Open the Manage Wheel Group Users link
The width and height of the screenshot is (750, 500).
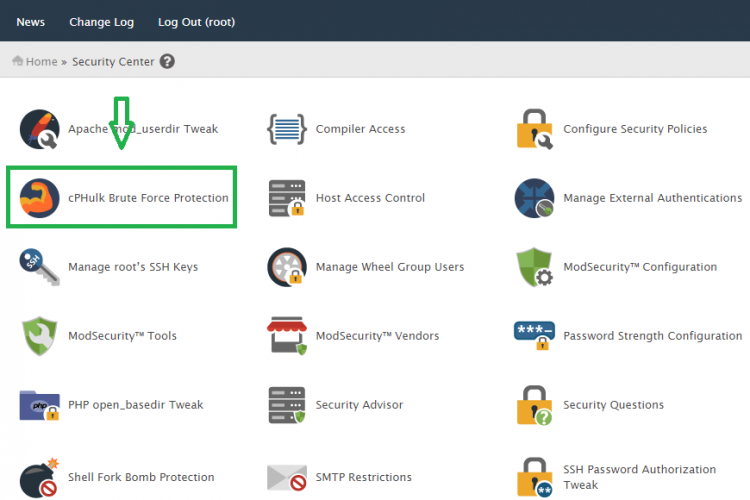coord(390,267)
